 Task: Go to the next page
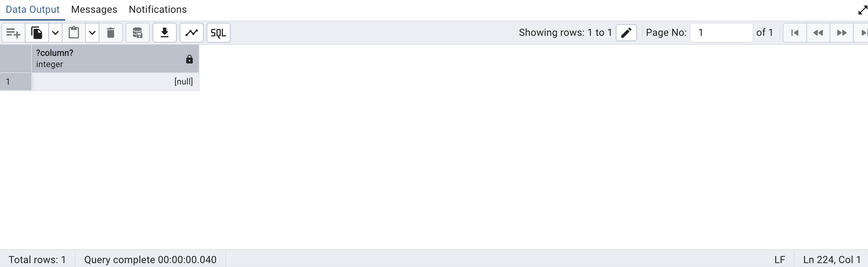pyautogui.click(x=841, y=33)
